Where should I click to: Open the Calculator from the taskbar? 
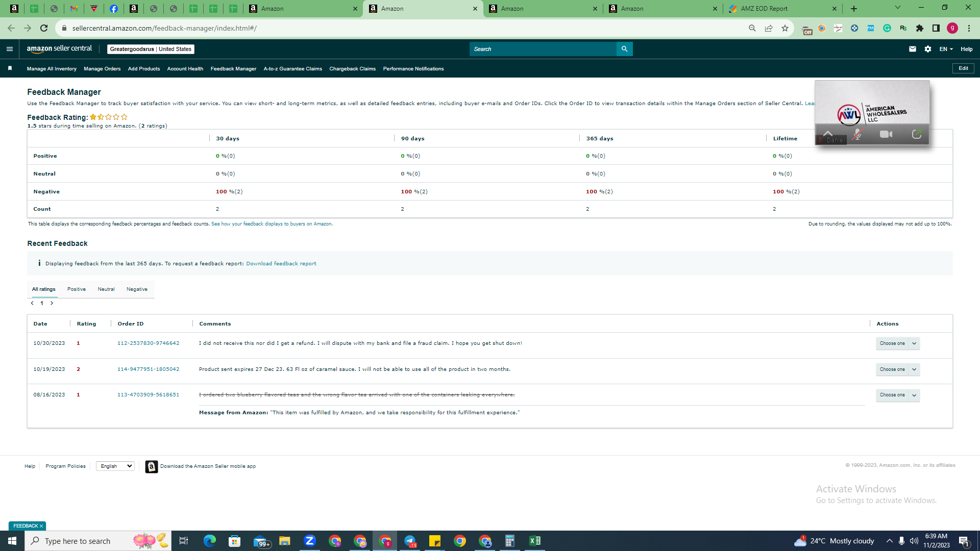pyautogui.click(x=510, y=541)
